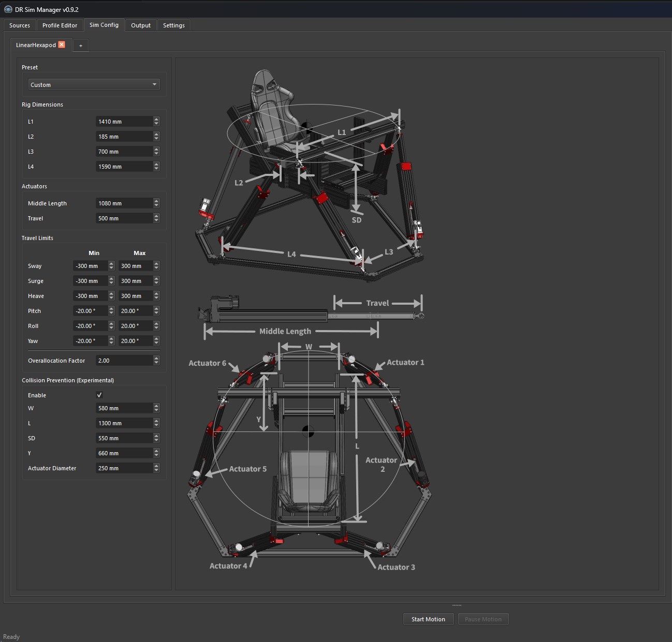This screenshot has height=642, width=672.
Task: Raise Overallocation Factor with up arrow
Action: (156, 358)
